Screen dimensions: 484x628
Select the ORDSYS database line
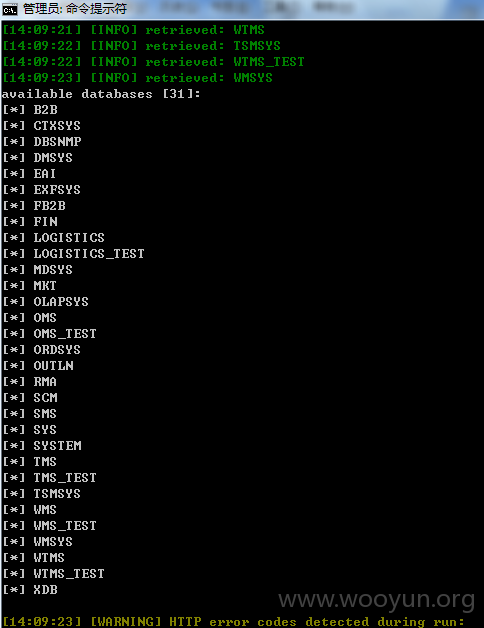coord(42,350)
